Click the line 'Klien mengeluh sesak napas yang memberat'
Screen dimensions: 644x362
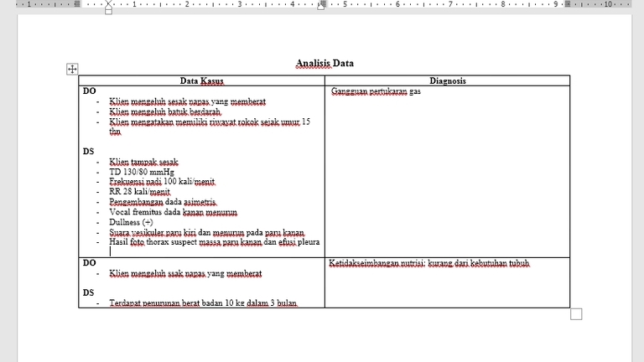[x=187, y=101]
